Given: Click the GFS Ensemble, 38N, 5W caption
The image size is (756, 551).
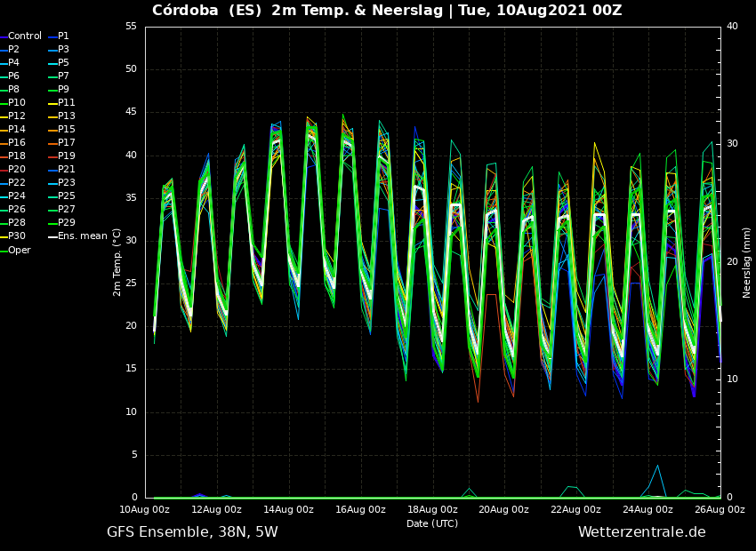Looking at the screenshot, I should tap(192, 532).
